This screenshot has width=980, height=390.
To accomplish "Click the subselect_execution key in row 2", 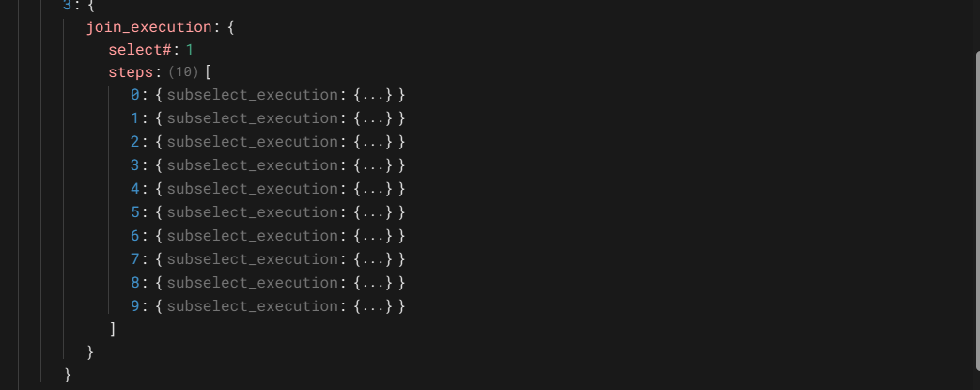I will click(251, 142).
